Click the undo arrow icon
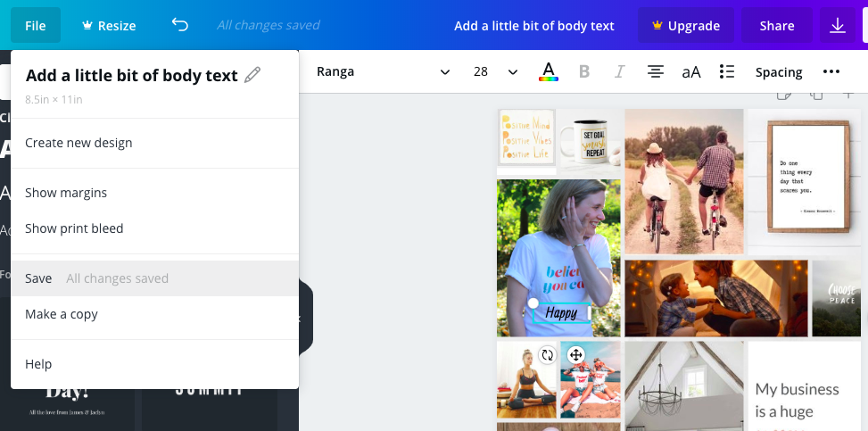This screenshot has width=868, height=431. [x=180, y=25]
